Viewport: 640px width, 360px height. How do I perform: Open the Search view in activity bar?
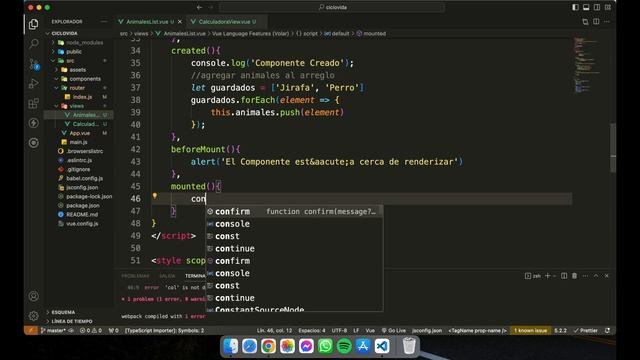[x=33, y=43]
